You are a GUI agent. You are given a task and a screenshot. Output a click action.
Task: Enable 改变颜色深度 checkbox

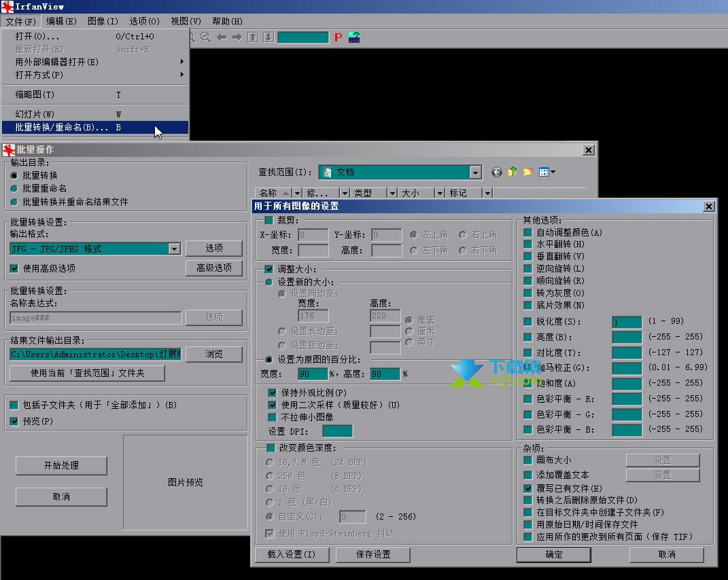[x=271, y=448]
